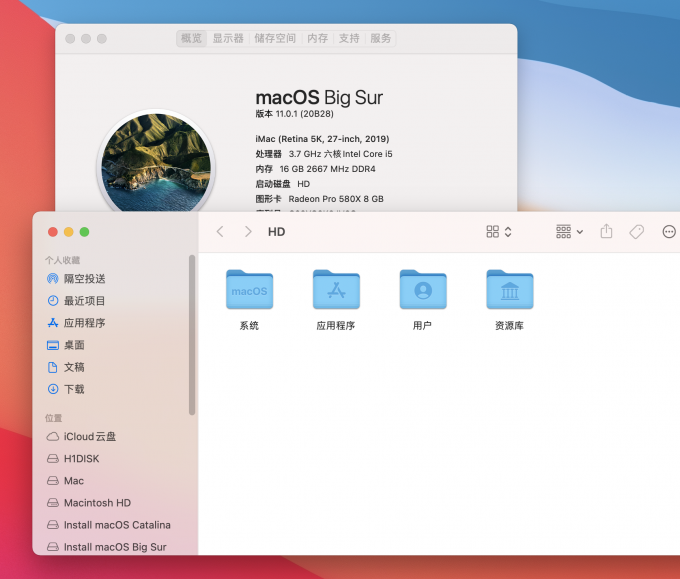
Task: Go back in Finder history
Action: [220, 232]
